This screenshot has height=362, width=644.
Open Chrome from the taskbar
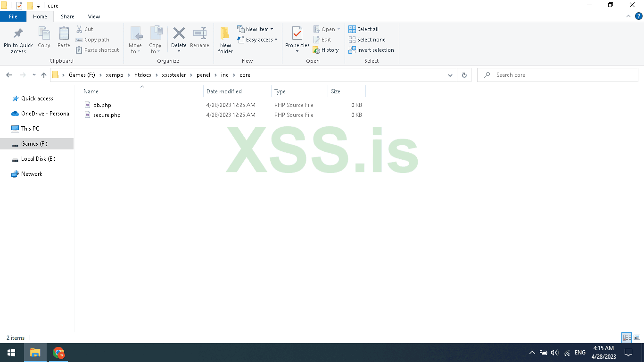coord(58,353)
